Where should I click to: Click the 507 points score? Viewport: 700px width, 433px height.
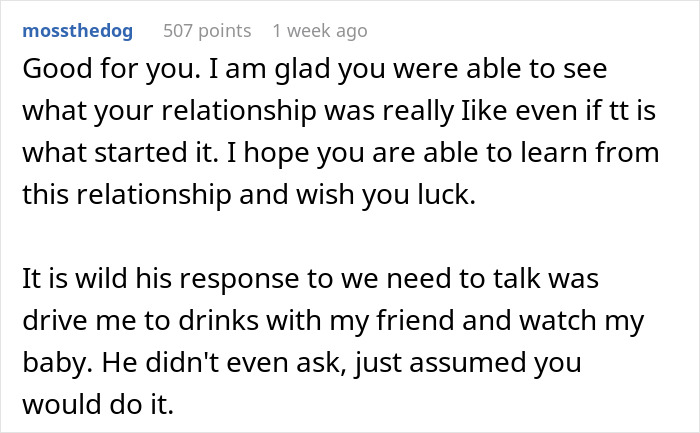205,31
